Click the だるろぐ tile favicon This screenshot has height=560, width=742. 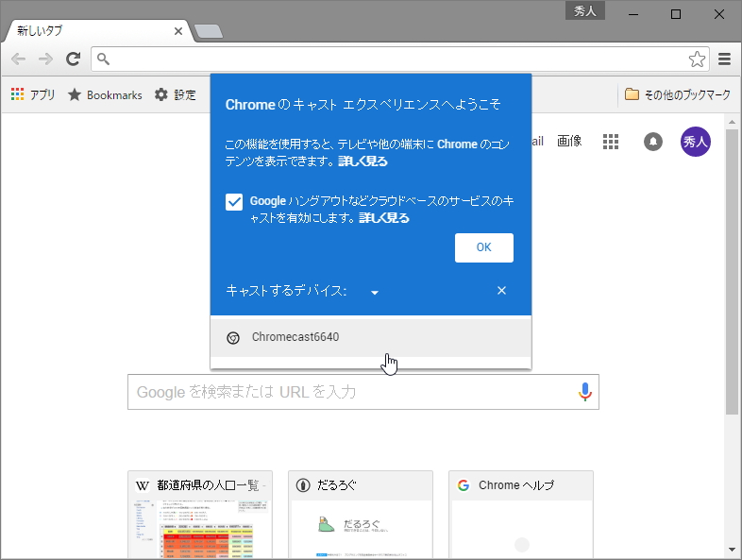coord(303,485)
